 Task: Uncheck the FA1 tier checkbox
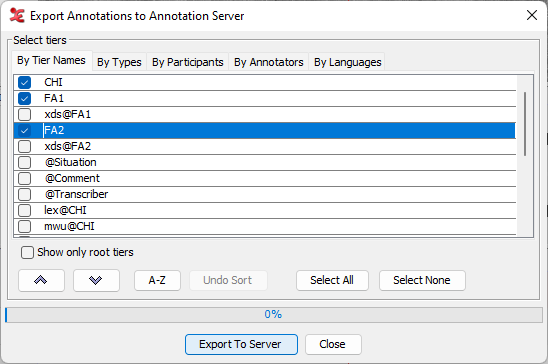tap(24, 99)
